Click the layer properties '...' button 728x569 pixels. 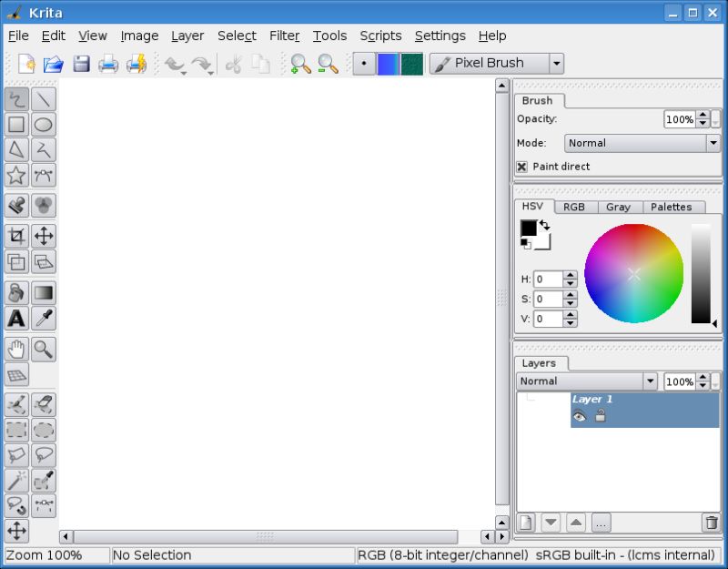(x=601, y=523)
